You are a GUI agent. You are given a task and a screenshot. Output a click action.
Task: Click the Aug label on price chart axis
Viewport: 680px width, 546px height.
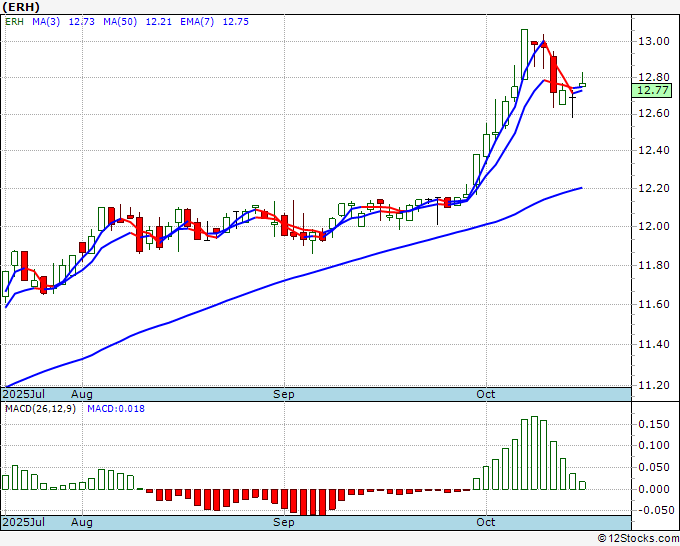pyautogui.click(x=82, y=394)
